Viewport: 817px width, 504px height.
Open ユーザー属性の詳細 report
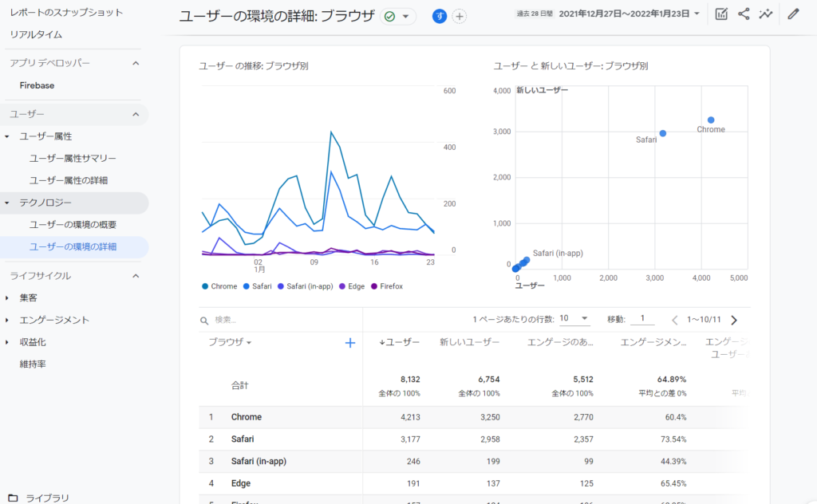69,181
